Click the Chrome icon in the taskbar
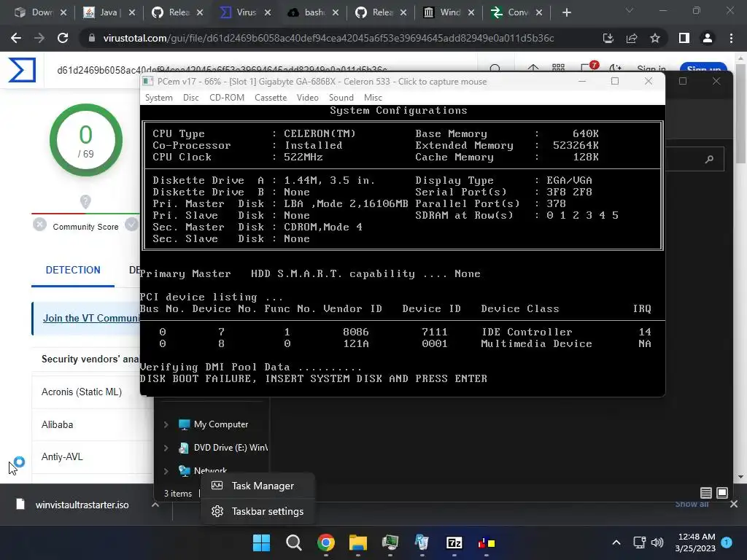This screenshot has height=560, width=747. click(326, 542)
